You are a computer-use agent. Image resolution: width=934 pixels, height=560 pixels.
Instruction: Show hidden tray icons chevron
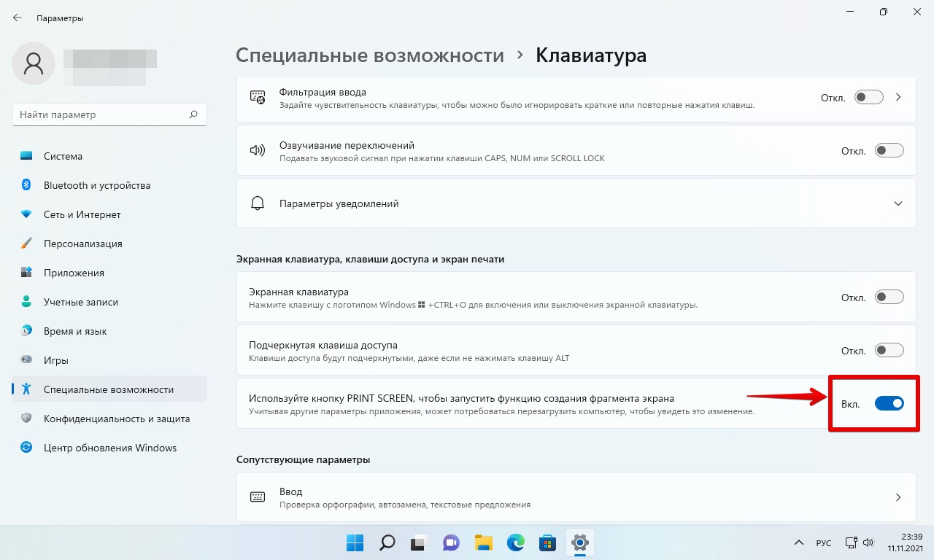800,543
